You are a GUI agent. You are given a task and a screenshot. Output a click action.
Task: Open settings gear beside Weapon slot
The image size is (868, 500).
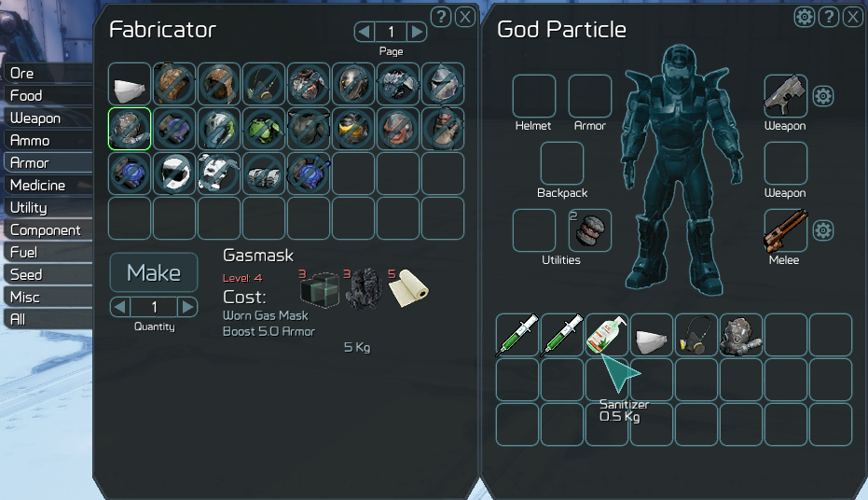tap(823, 96)
